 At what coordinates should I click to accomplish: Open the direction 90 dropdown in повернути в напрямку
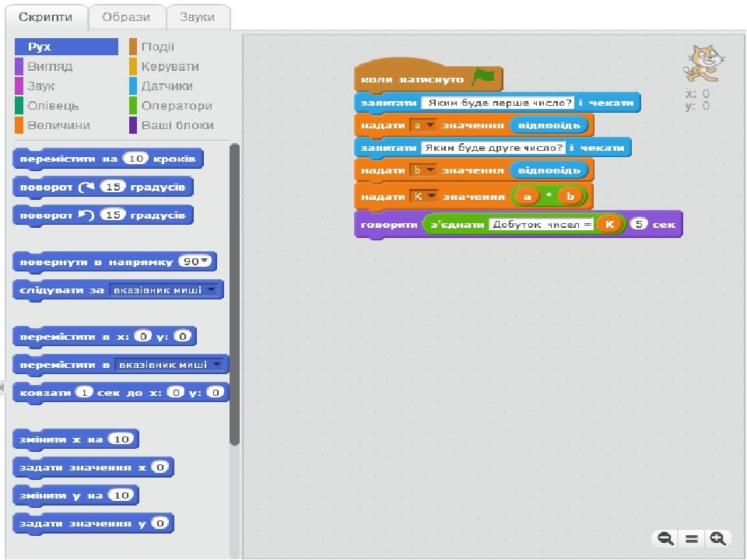coord(205,261)
